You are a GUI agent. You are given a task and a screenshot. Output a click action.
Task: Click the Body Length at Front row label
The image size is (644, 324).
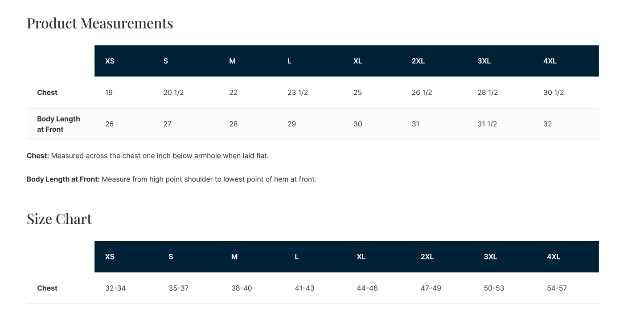pos(58,124)
